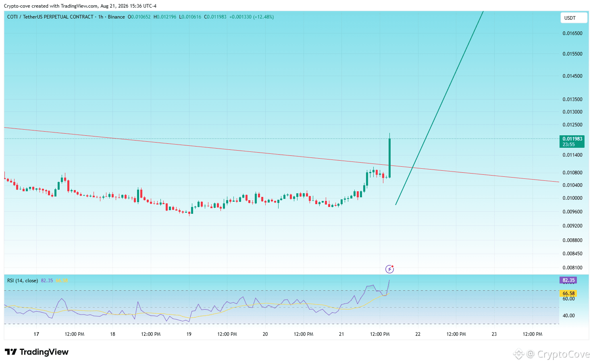
Task: Click the 0.015500 price scale label
Action: (572, 54)
